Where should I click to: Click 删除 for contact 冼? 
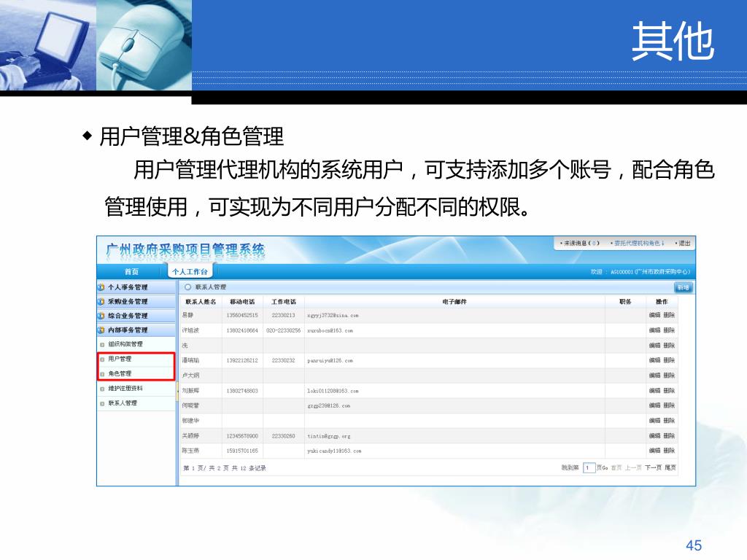(x=670, y=345)
